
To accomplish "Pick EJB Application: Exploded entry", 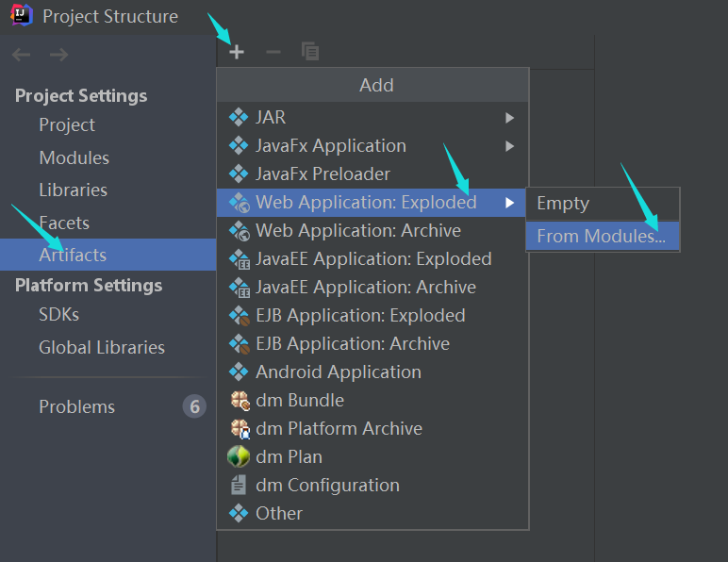I will [372, 316].
